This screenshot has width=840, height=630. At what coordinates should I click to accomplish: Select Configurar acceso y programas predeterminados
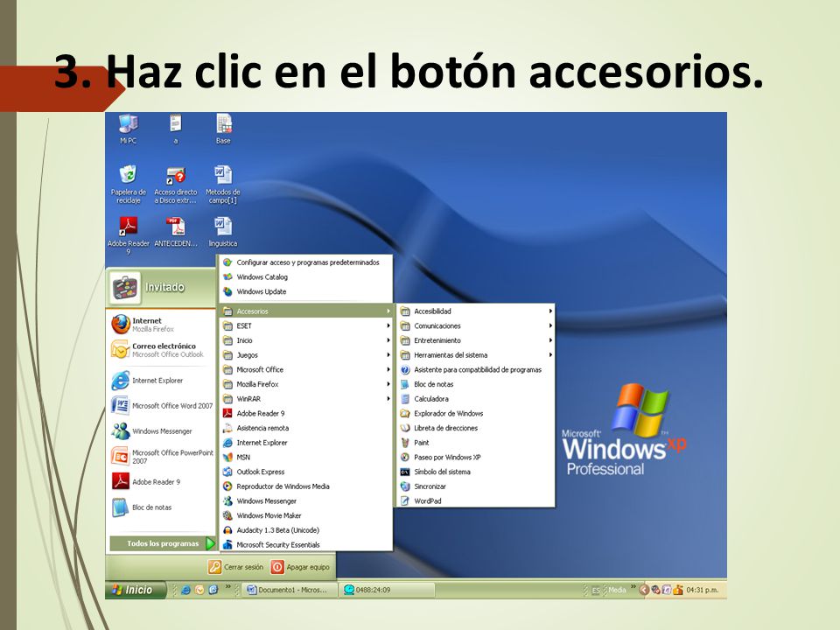pyautogui.click(x=306, y=262)
